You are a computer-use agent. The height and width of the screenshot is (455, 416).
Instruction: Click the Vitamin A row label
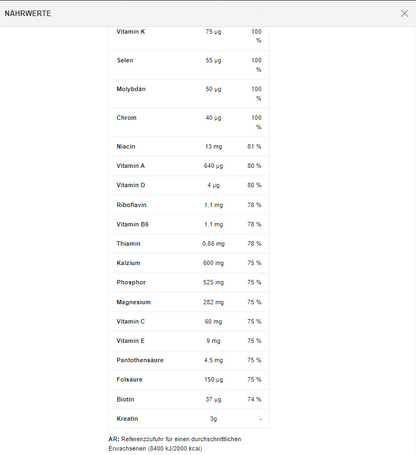[x=131, y=166]
